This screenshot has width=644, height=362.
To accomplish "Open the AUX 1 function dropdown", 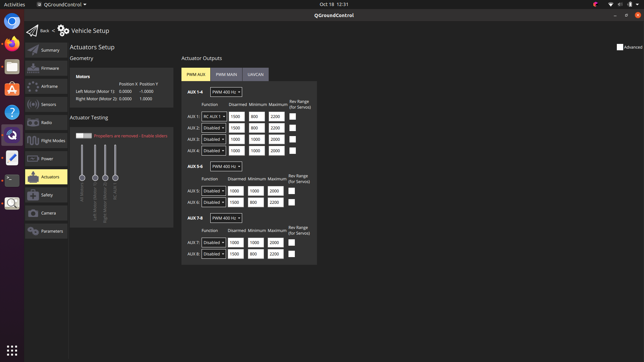I will [214, 117].
